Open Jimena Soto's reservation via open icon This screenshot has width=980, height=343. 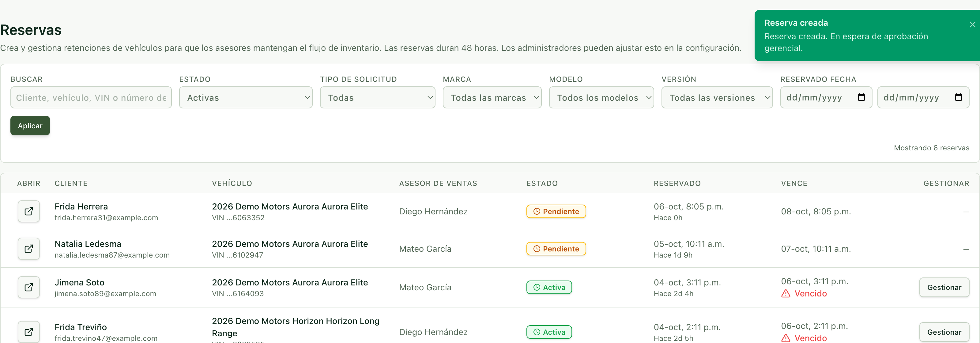coord(28,287)
